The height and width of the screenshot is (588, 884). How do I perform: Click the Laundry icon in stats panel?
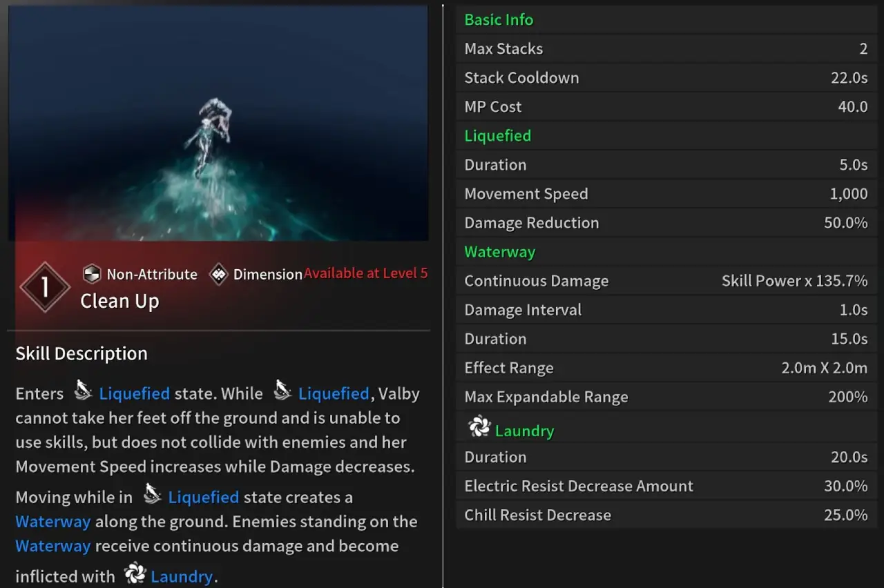(479, 428)
